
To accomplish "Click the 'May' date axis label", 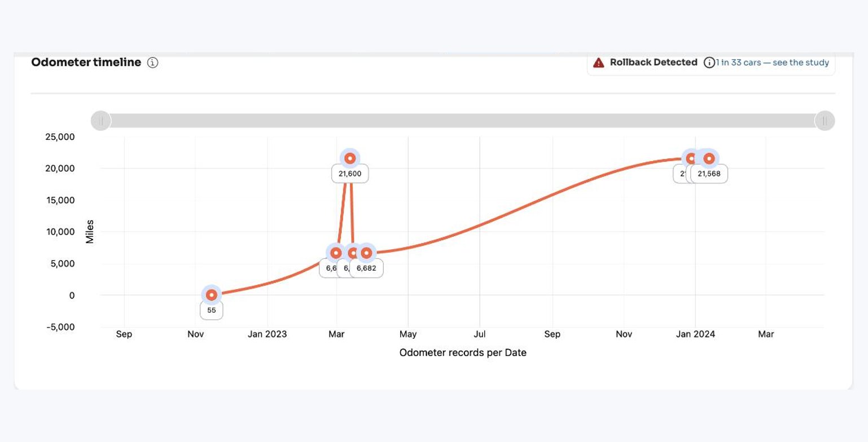I will (408, 334).
